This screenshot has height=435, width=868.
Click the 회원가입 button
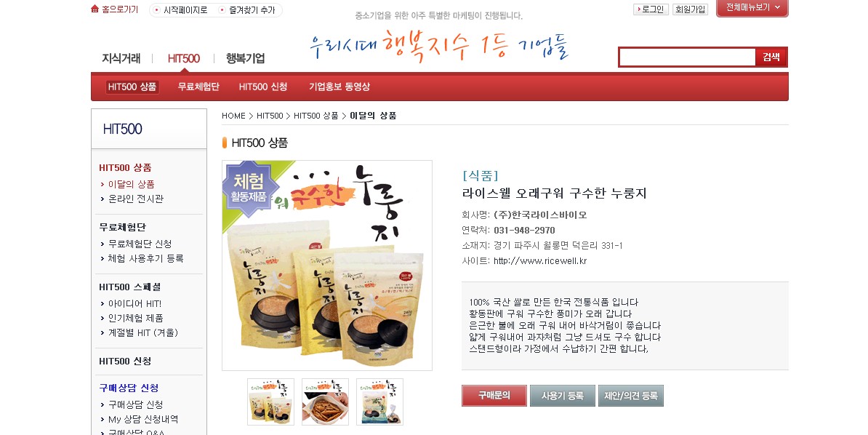pos(691,9)
